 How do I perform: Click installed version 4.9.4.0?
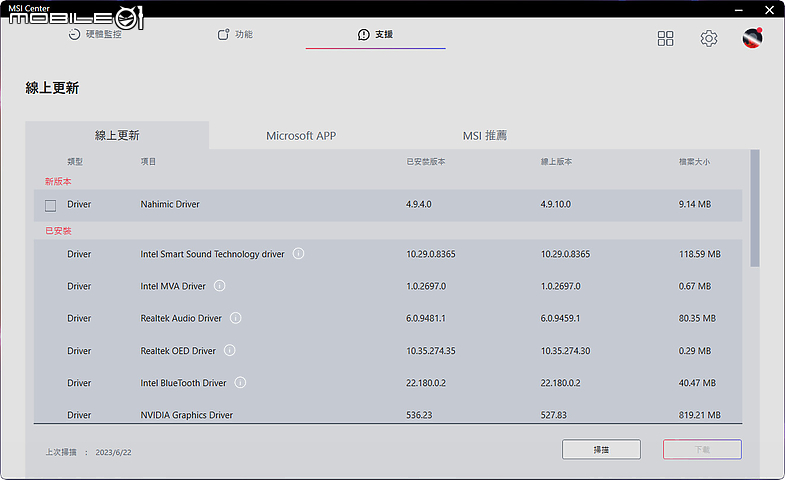click(419, 204)
